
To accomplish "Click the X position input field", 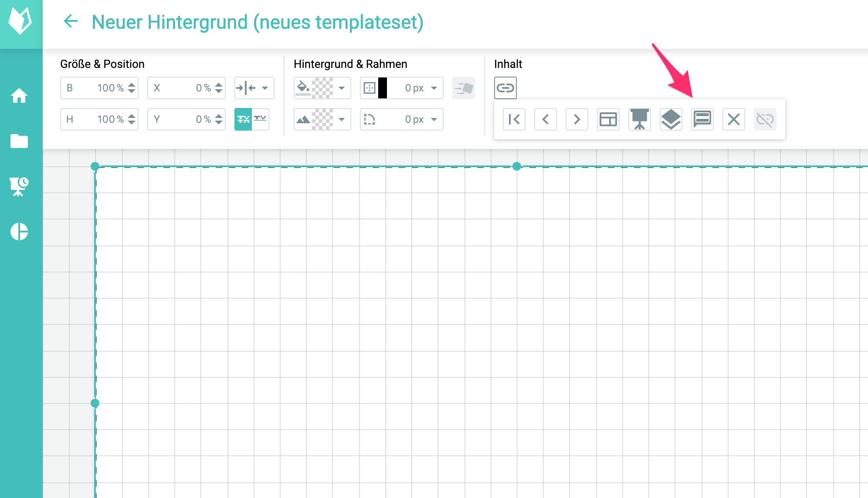I will [x=186, y=88].
